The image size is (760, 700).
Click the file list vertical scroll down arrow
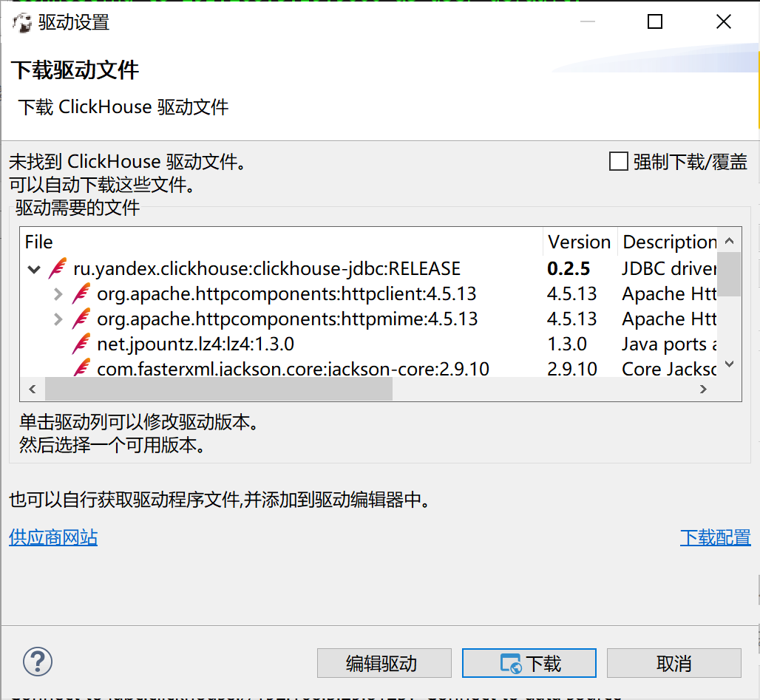(x=729, y=364)
